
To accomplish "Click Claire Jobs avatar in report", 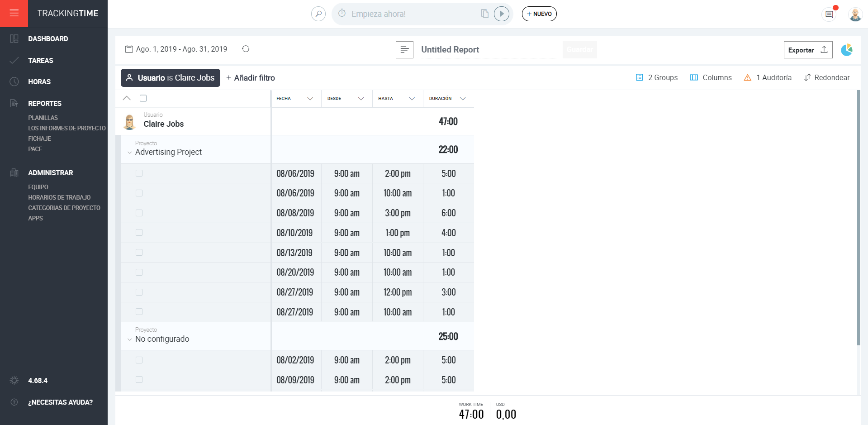I will point(129,121).
